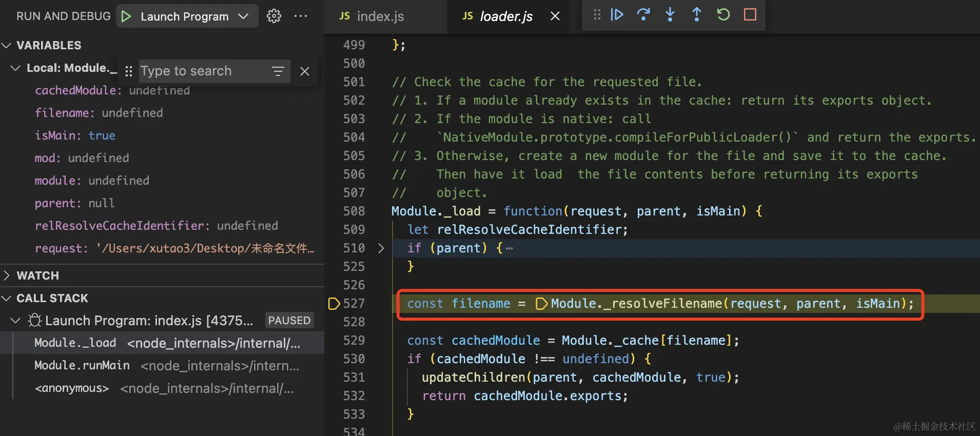Screen dimensions: 980x436
Task: Click the folded ellipsis after if (parent) {
Action: (x=509, y=248)
